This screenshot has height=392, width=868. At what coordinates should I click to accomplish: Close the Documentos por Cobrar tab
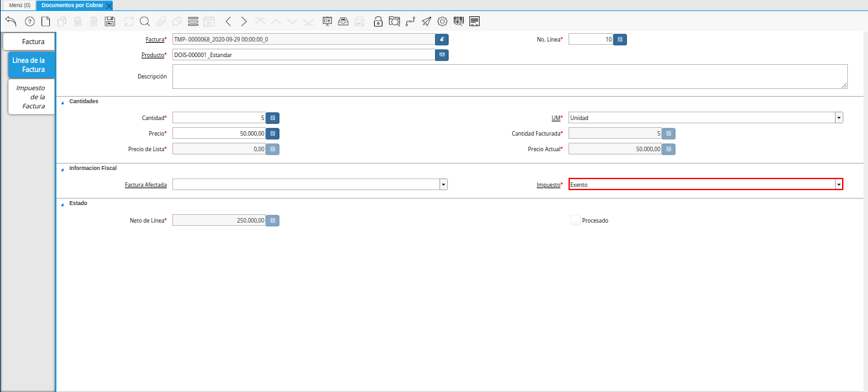[109, 5]
